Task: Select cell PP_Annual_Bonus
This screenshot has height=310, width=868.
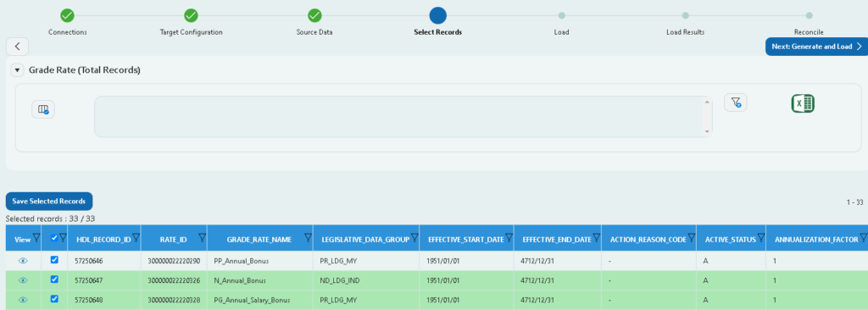Action: click(x=242, y=260)
